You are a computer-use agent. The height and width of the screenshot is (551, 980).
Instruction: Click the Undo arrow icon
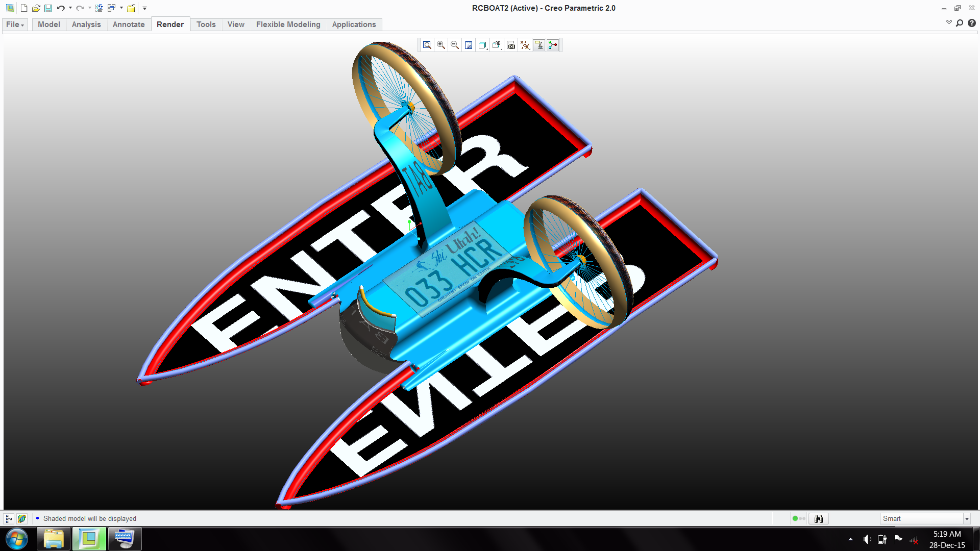point(61,8)
